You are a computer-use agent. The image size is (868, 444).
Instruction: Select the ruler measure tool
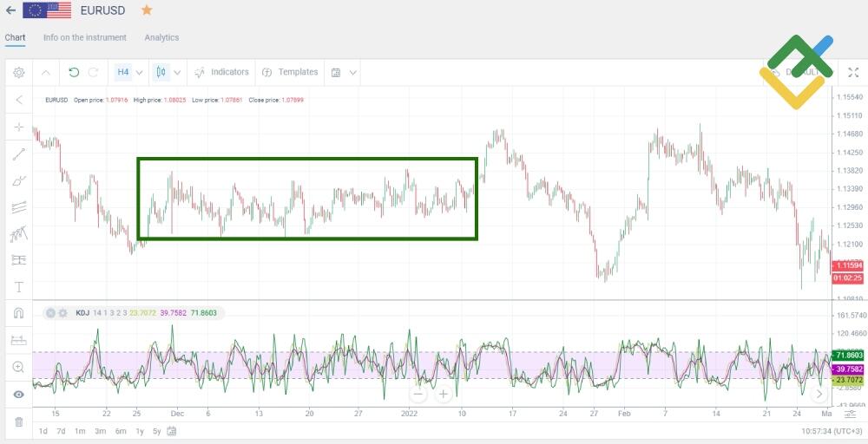click(x=19, y=341)
